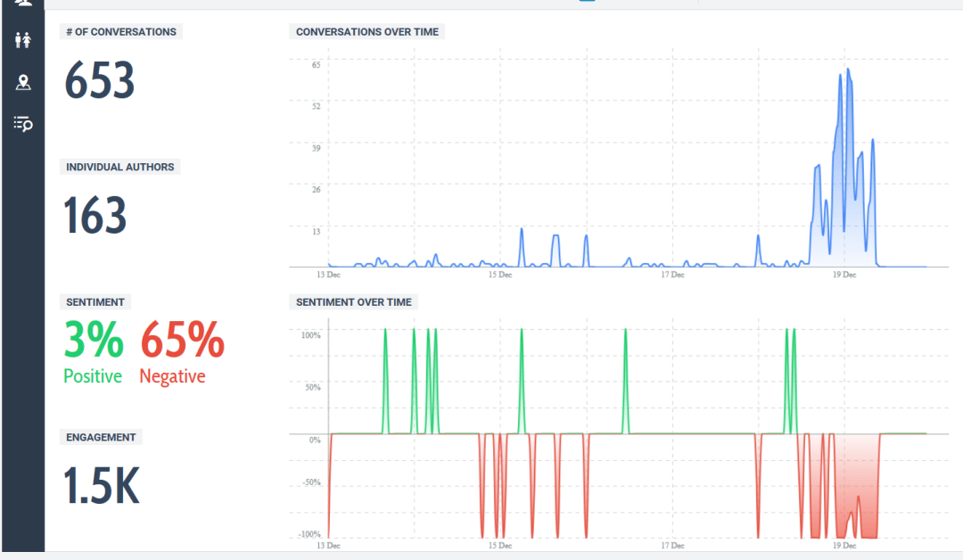Screen dimensions: 963x560
Task: Open the demographics man-and-woman sidebar icon
Action: pos(23,40)
